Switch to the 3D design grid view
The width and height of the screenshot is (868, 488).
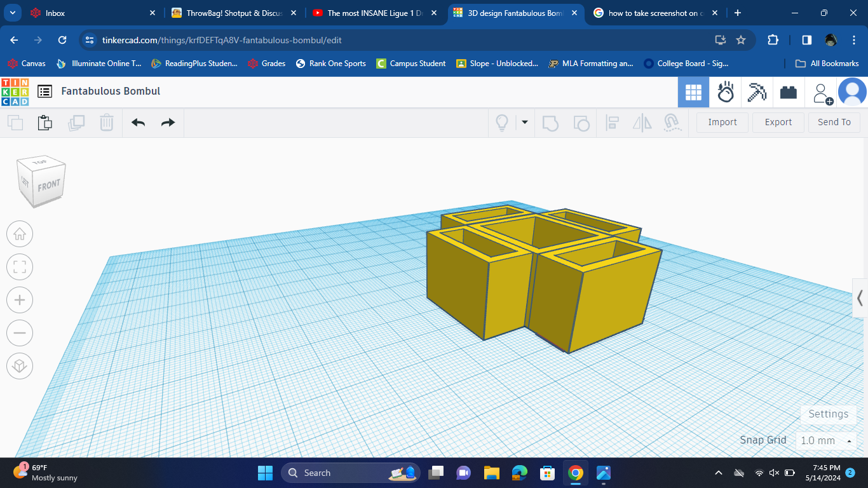tap(693, 93)
